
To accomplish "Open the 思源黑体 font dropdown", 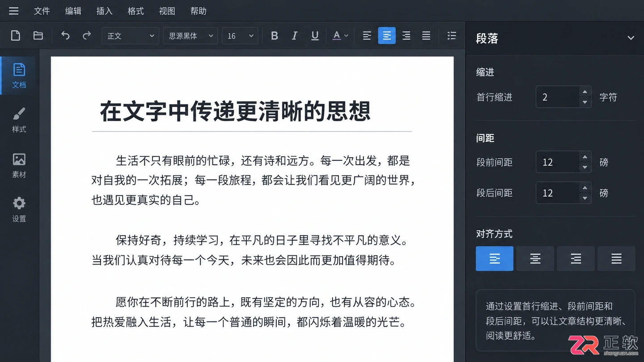I will click(191, 36).
